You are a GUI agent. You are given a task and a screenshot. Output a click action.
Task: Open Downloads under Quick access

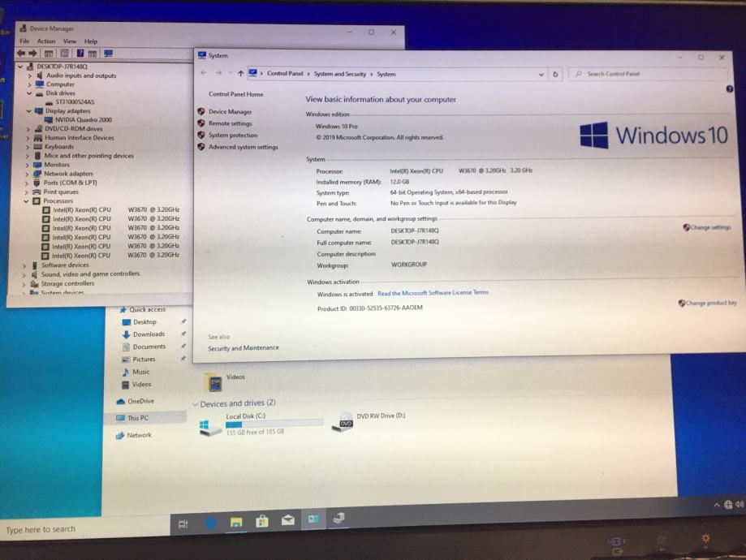144,334
